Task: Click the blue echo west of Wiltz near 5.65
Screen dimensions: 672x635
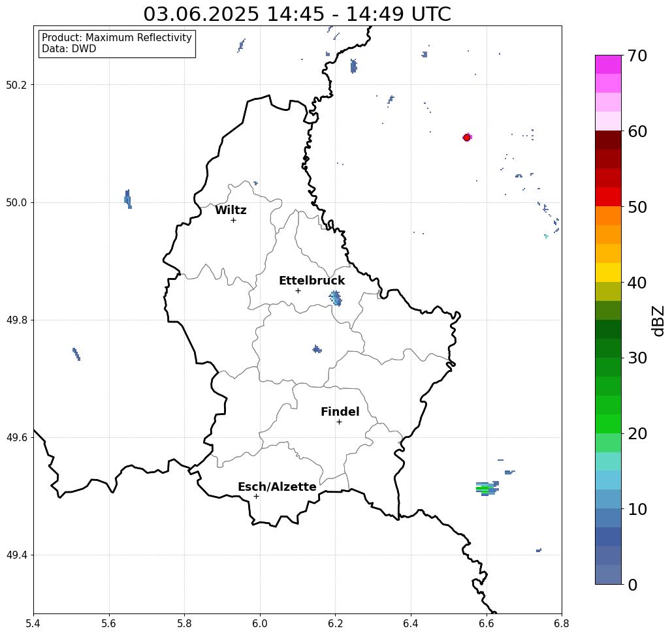Action: click(x=128, y=199)
